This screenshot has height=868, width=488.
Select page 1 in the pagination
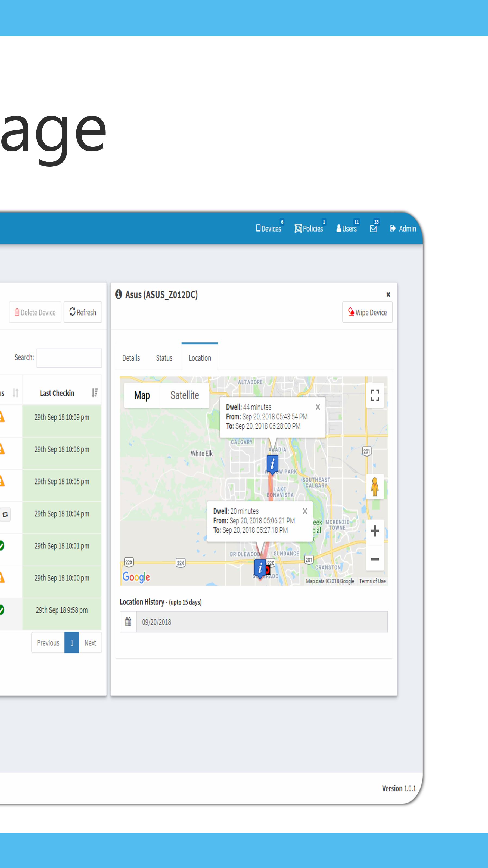click(x=72, y=643)
